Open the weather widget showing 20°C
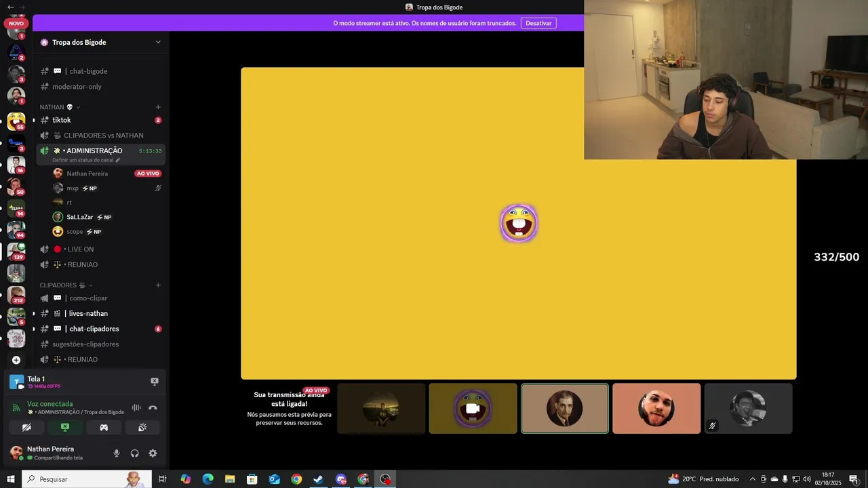This screenshot has height=488, width=868. click(x=703, y=479)
